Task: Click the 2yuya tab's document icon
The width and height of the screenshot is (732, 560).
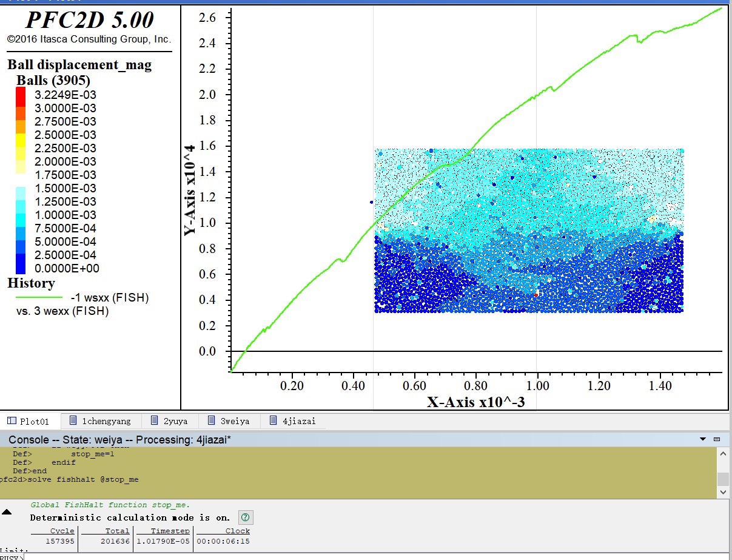Action: coord(154,420)
